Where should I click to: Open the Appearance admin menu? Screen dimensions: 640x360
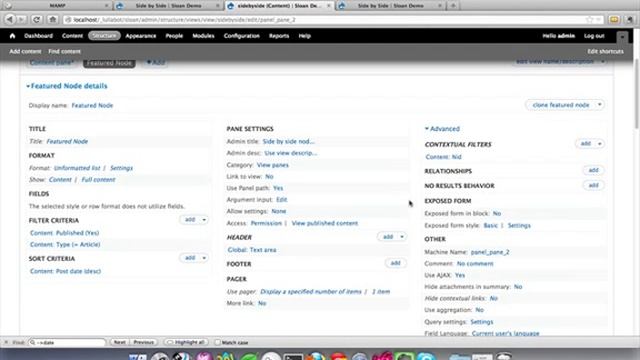tap(141, 36)
